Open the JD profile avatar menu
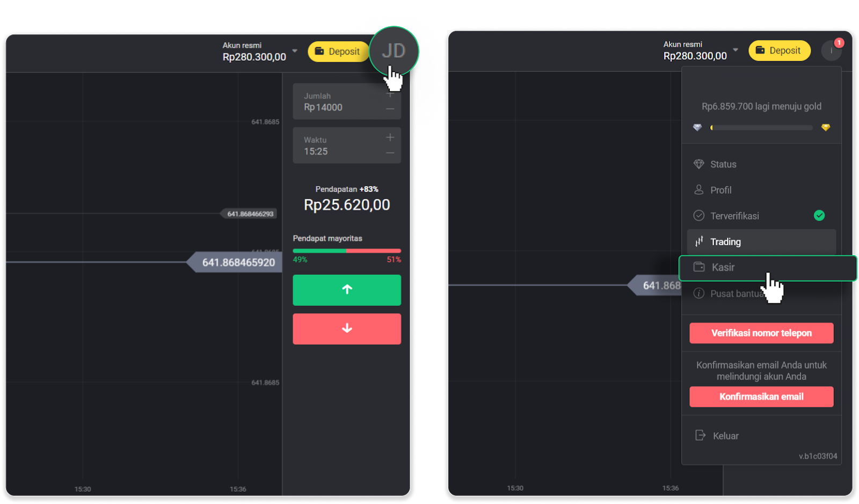The width and height of the screenshot is (859, 504). 394,51
